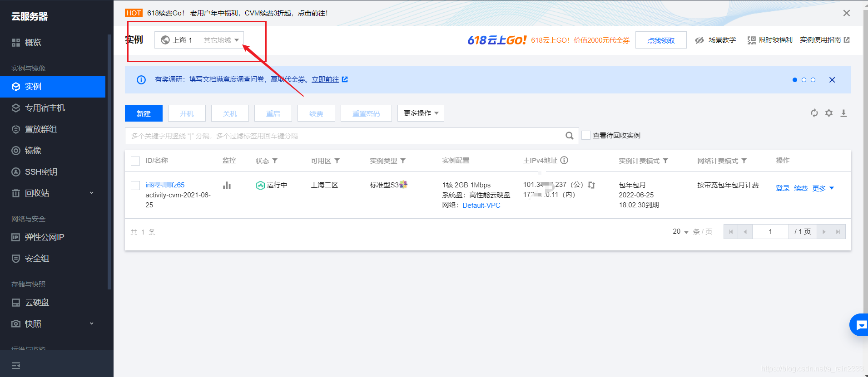The height and width of the screenshot is (377, 868).
Task: Select the activity-cvm instance row checkbox
Action: (x=135, y=186)
